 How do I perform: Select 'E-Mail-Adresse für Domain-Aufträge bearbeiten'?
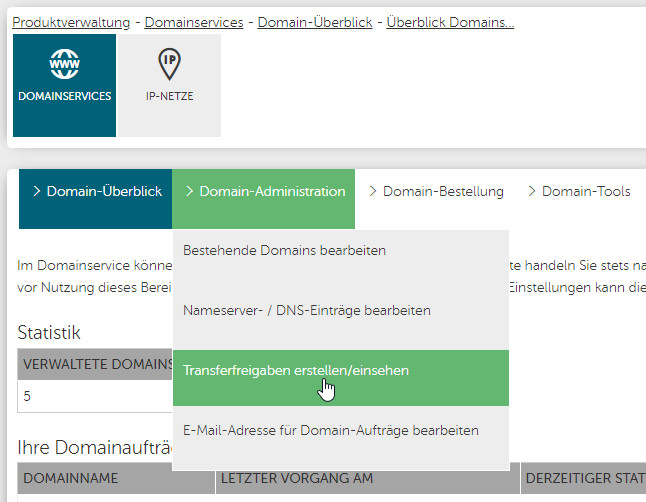point(330,430)
